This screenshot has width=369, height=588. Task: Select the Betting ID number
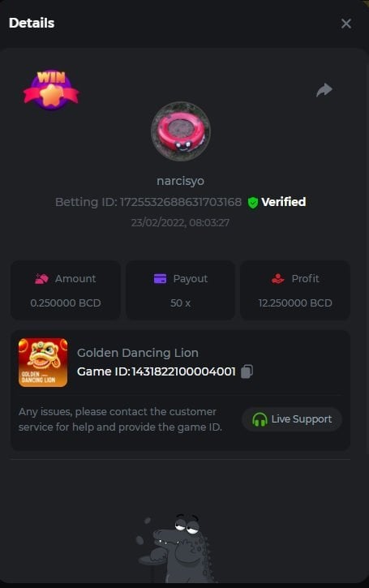pos(180,202)
